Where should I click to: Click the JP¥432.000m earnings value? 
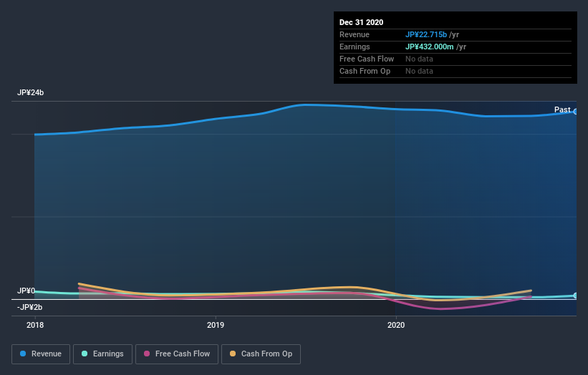(x=430, y=47)
